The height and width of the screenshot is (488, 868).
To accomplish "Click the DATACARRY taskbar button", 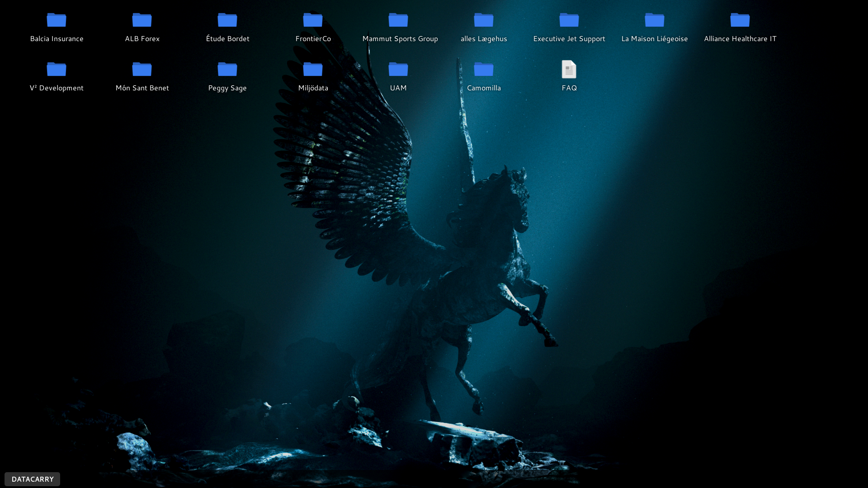I will (x=33, y=479).
